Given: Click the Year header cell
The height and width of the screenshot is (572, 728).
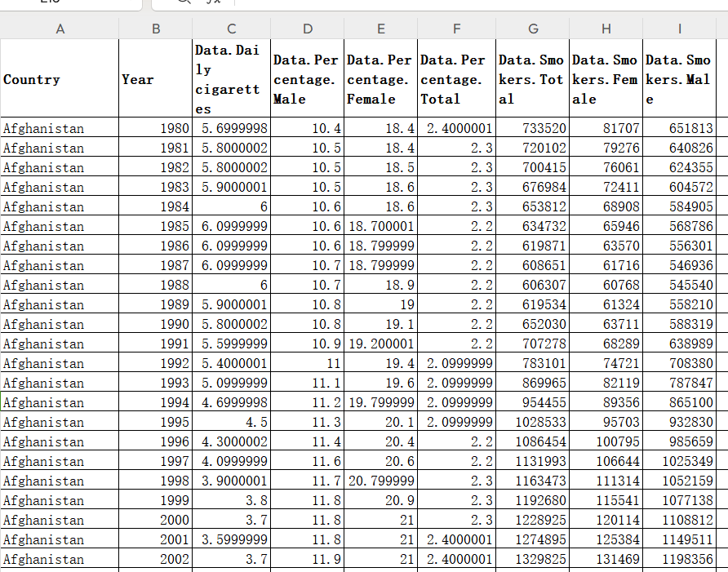Looking at the screenshot, I should coord(156,78).
